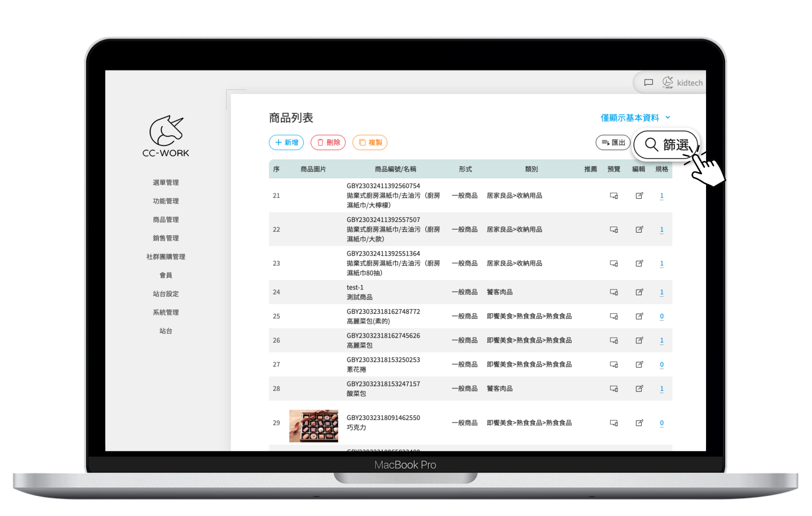Click the preview icon for row 27
Image resolution: width=812 pixels, height=516 pixels.
click(x=614, y=364)
